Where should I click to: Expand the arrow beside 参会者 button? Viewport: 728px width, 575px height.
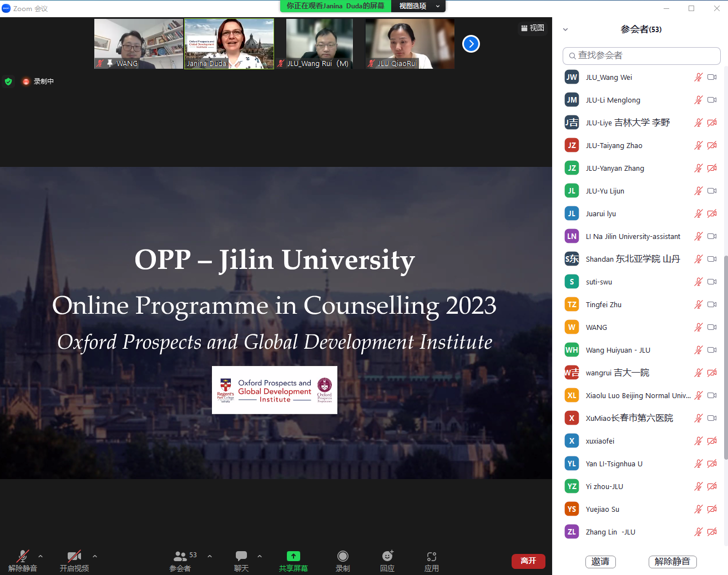coord(210,556)
